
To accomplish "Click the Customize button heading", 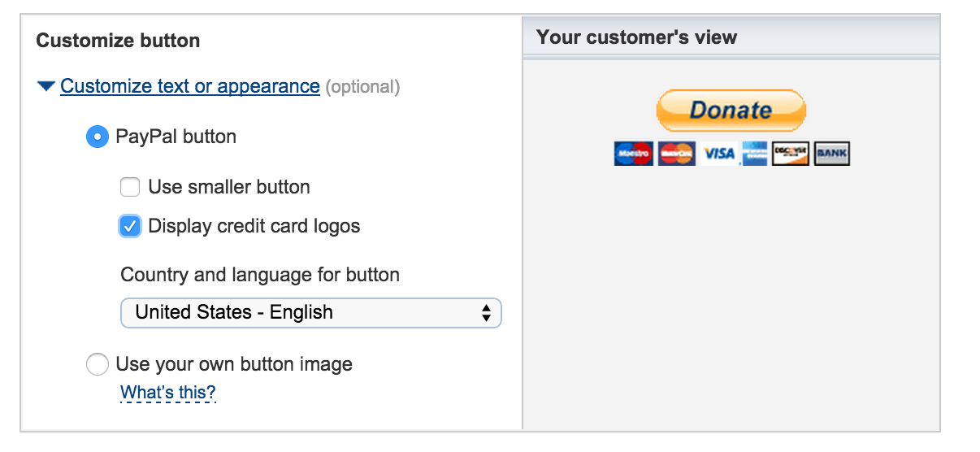I will pyautogui.click(x=118, y=41).
